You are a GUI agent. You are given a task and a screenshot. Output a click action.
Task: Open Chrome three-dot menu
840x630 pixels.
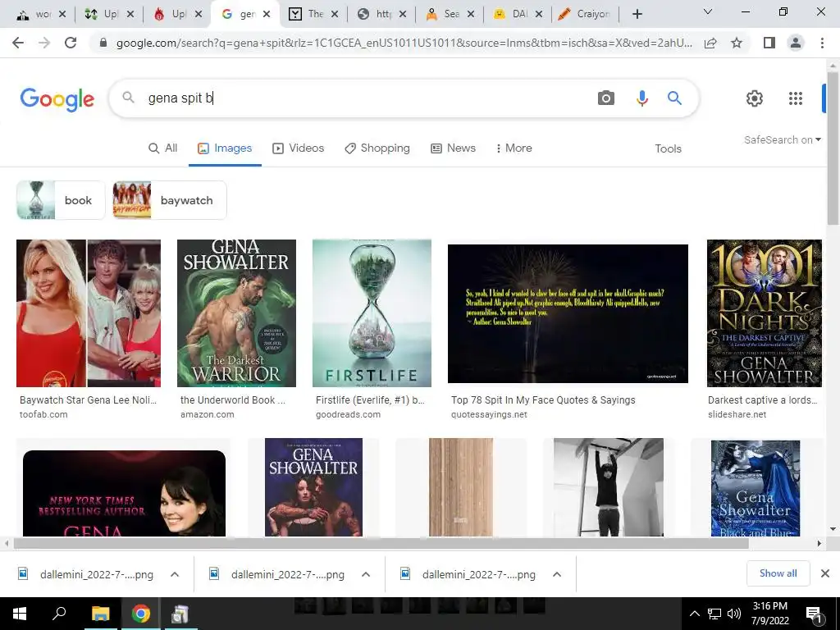tap(822, 43)
